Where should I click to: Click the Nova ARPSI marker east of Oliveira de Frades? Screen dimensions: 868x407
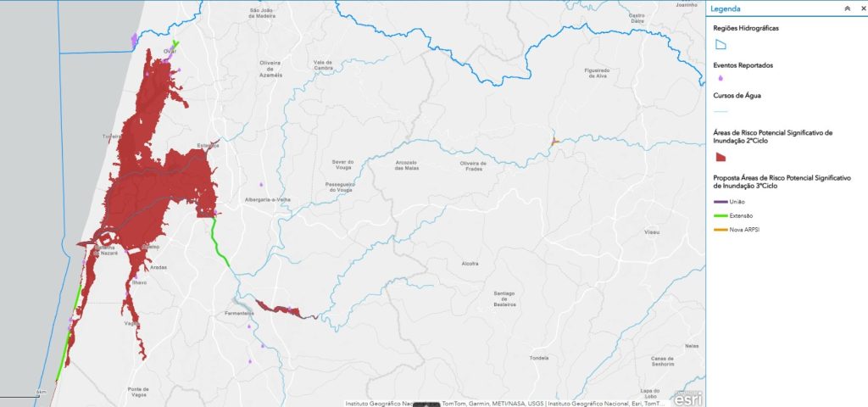pyautogui.click(x=554, y=142)
